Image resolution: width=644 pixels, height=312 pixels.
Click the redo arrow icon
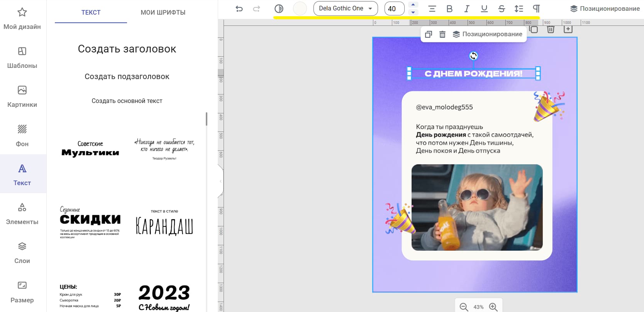click(x=256, y=8)
